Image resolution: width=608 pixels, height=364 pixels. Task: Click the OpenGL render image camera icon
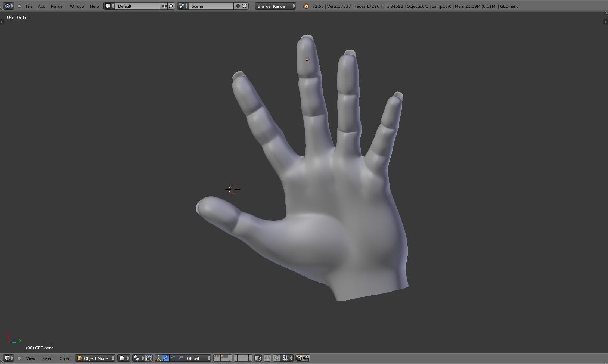click(x=299, y=358)
